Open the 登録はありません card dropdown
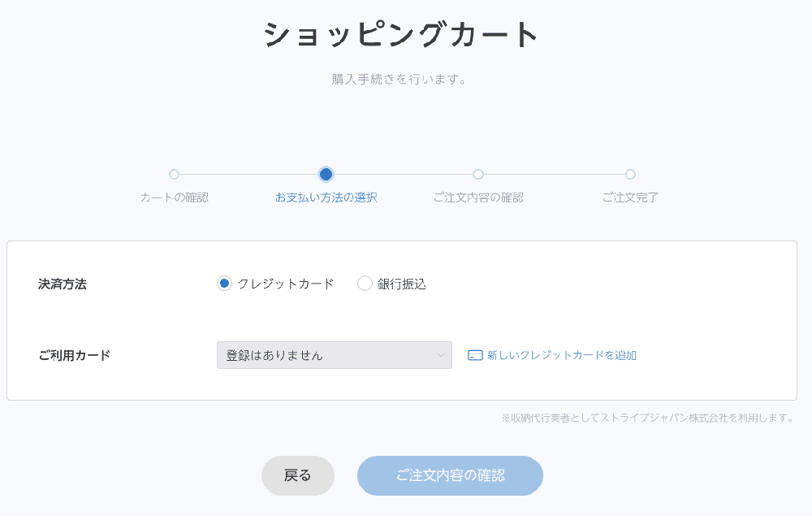 334,355
